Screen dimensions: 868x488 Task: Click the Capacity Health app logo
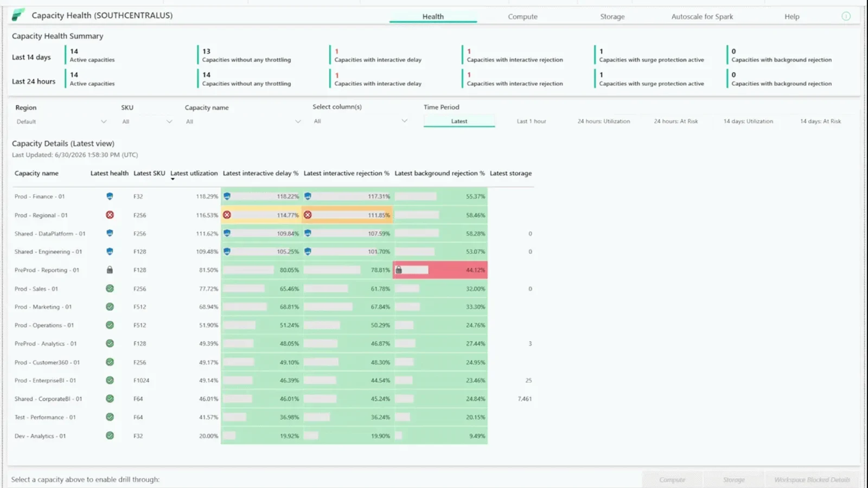[18, 15]
